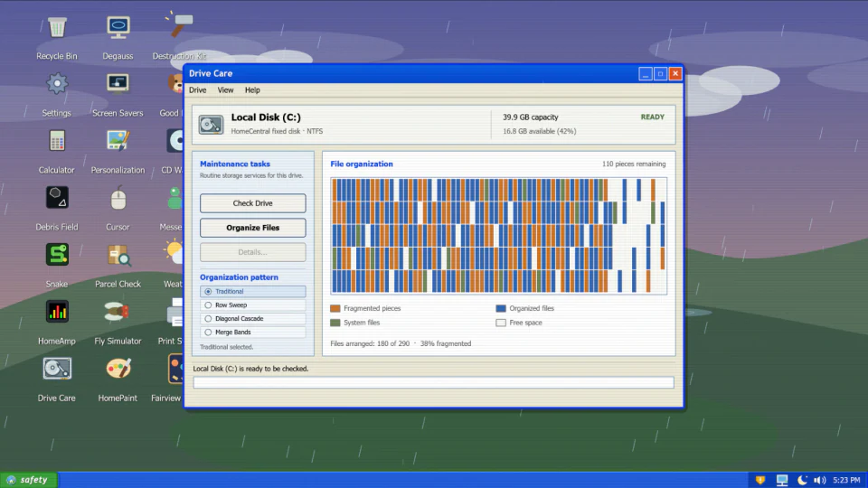Open the View menu
This screenshot has width=868, height=488.
pos(225,90)
